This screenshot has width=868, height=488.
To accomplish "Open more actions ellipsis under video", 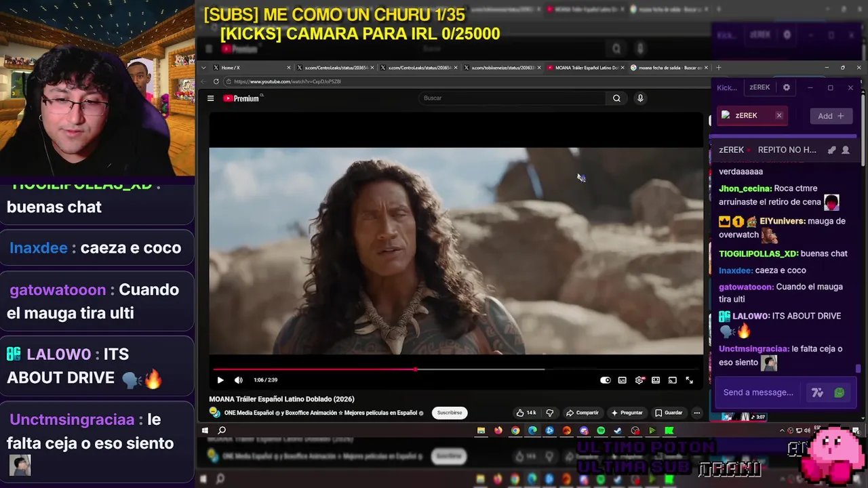I will coord(696,413).
